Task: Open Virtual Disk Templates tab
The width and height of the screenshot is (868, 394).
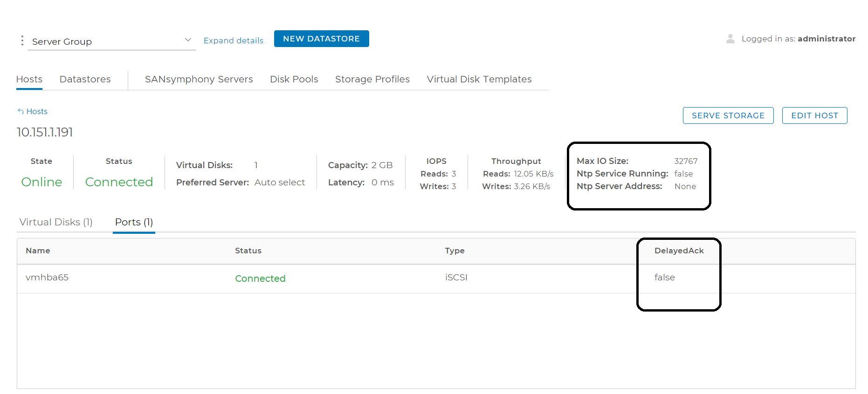Action: click(x=479, y=79)
